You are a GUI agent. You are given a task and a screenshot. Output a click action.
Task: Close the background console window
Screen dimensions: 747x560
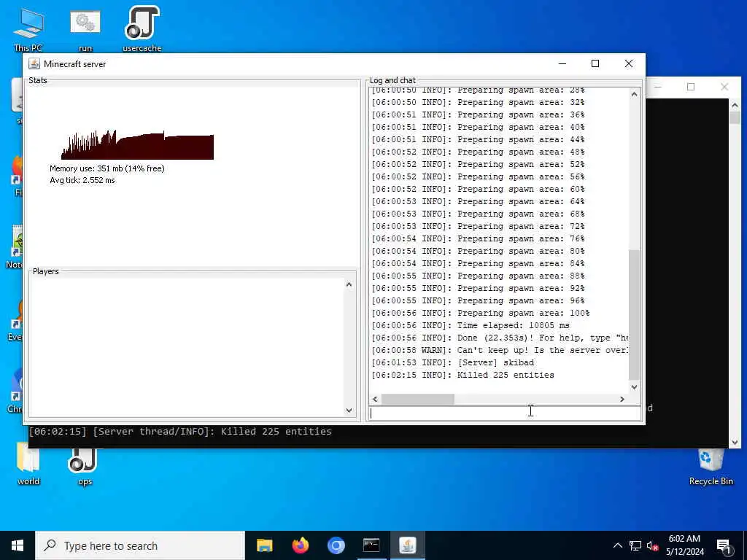pyautogui.click(x=724, y=87)
